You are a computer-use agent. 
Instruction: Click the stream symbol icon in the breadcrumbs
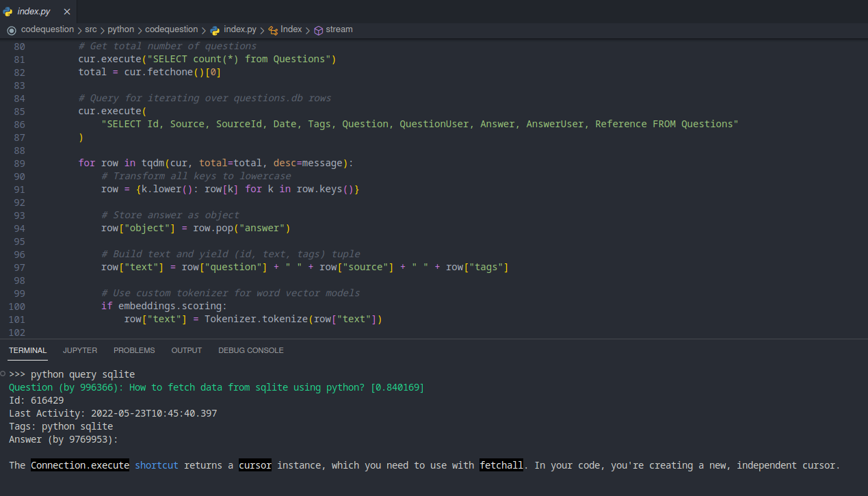pos(318,29)
